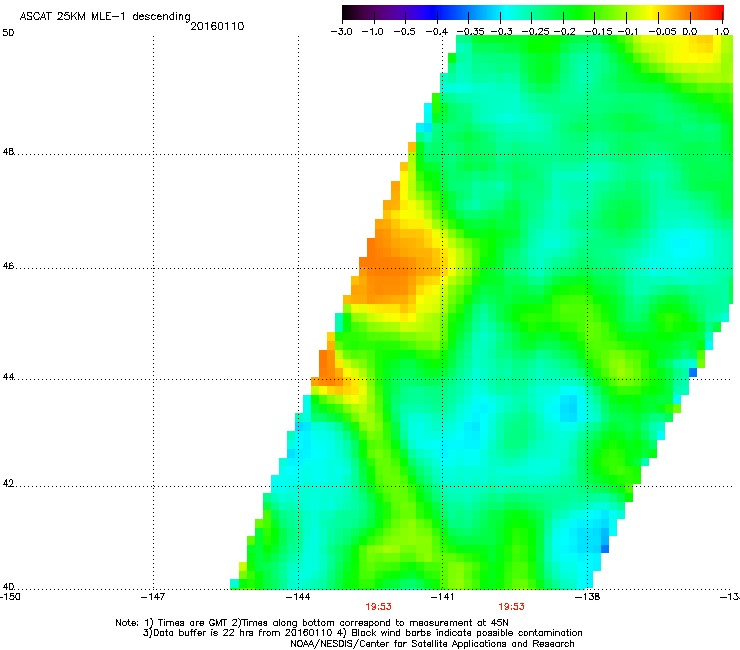Click the note line "Times are GMT"
Screen dimensions: 740x650
tap(312, 623)
